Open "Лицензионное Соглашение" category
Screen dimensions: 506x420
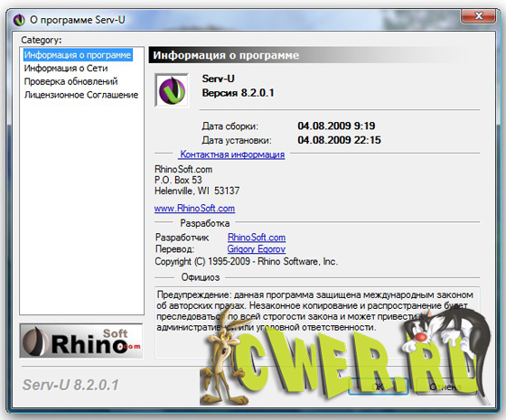(x=81, y=95)
